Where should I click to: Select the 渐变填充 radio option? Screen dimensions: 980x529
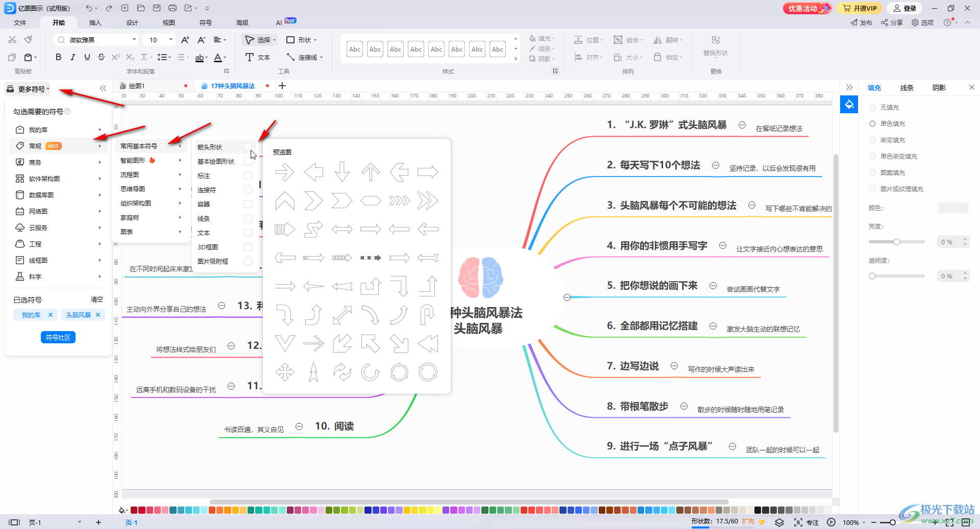872,140
